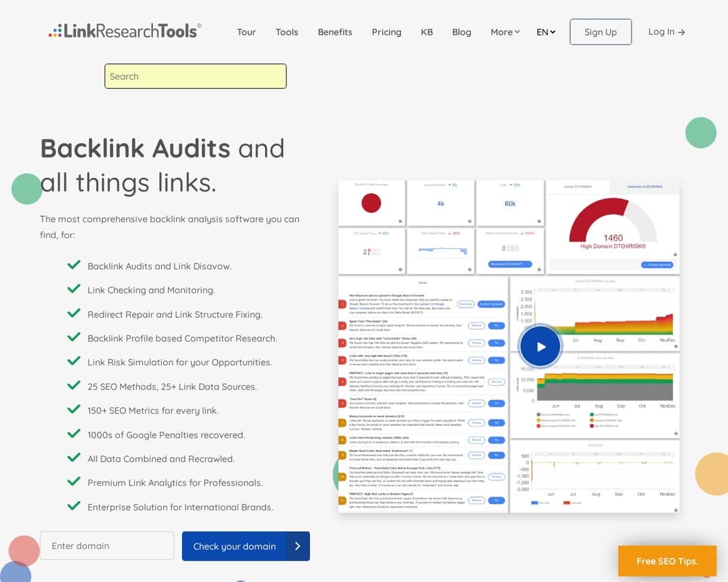The width and height of the screenshot is (728, 582).
Task: Open the EN language selector
Action: [546, 32]
